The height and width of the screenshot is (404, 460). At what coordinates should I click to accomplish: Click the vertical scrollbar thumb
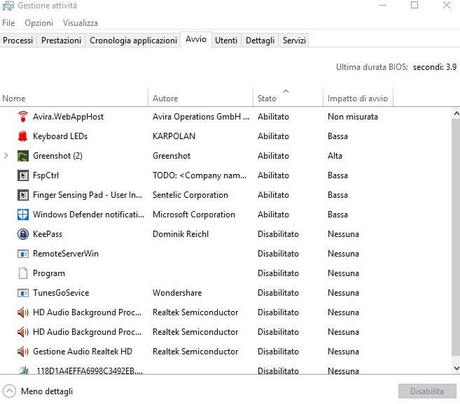[456, 238]
